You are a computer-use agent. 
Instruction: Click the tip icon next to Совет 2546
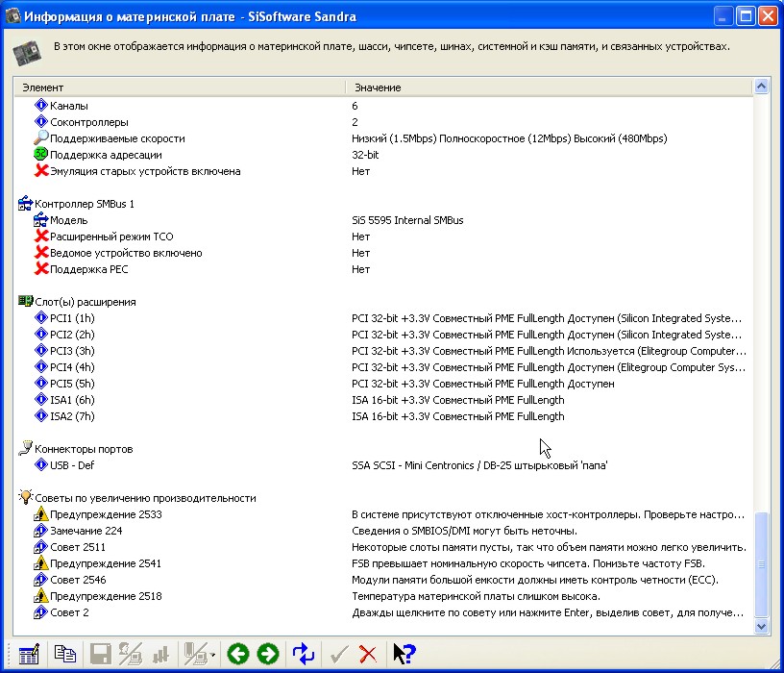(41, 580)
